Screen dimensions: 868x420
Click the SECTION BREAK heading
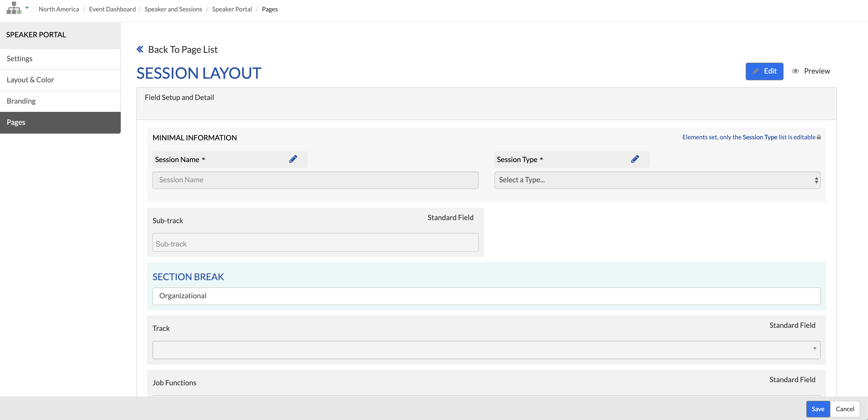click(x=188, y=277)
